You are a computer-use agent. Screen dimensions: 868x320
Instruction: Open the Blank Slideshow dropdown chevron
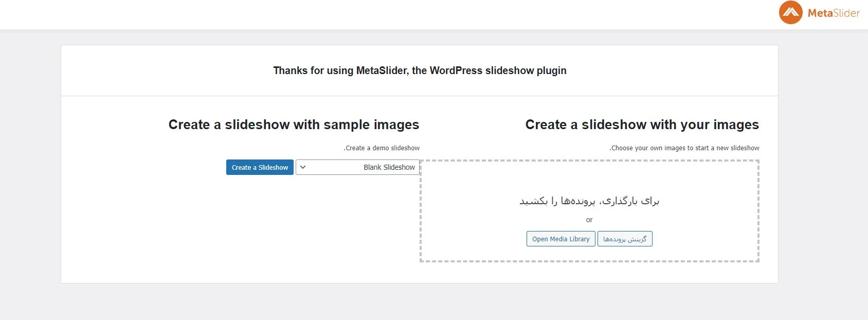point(303,167)
